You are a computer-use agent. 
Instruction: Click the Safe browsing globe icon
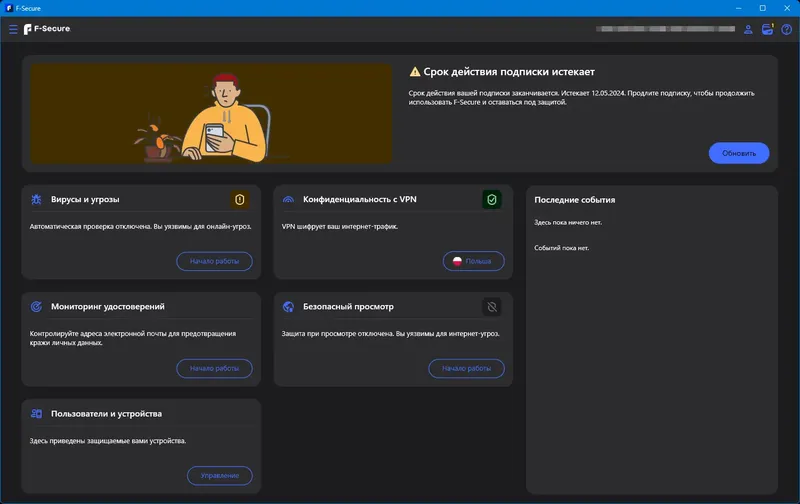point(288,307)
